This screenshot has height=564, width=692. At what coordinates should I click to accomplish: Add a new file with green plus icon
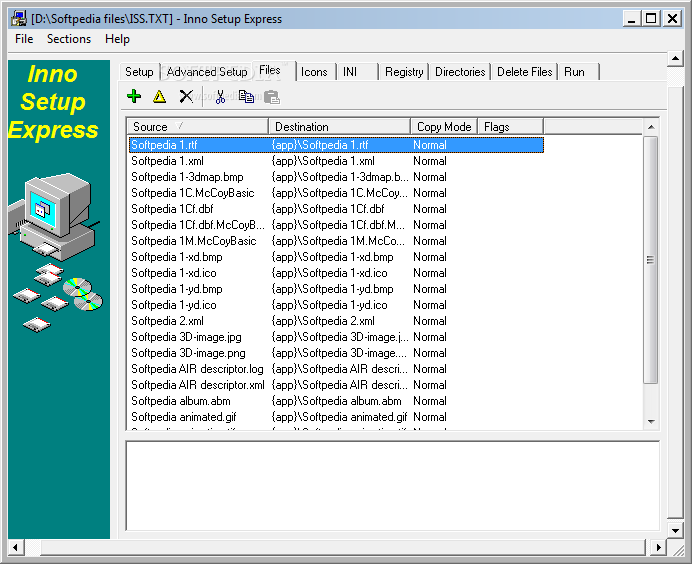click(134, 96)
